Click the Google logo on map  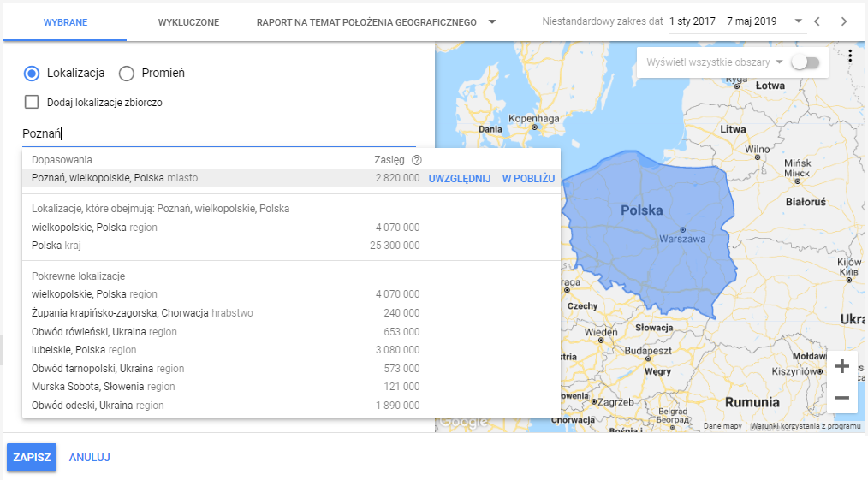pos(463,422)
